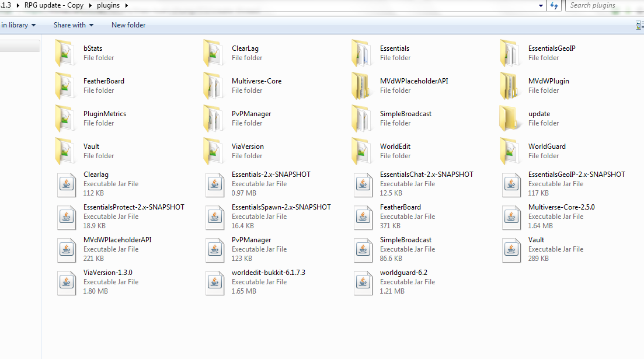Select the bStats folder icon
Image resolution: width=644 pixels, height=359 pixels.
click(65, 53)
